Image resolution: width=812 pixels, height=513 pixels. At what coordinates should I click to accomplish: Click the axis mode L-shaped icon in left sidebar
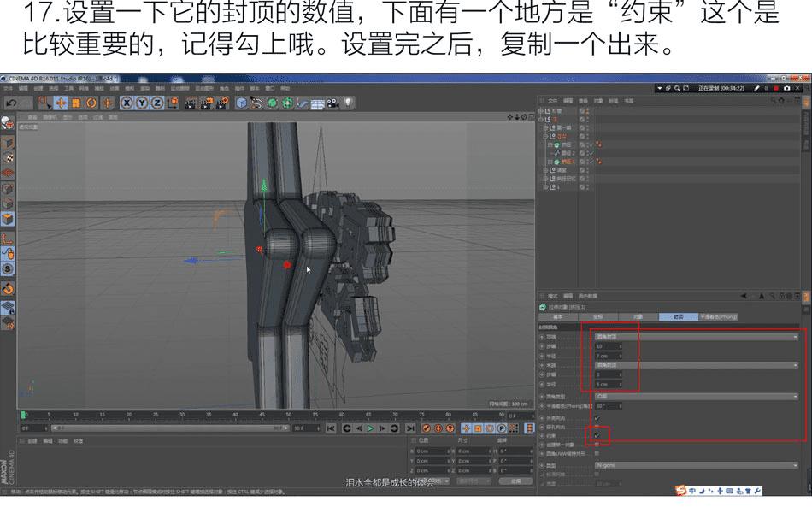(x=7, y=239)
